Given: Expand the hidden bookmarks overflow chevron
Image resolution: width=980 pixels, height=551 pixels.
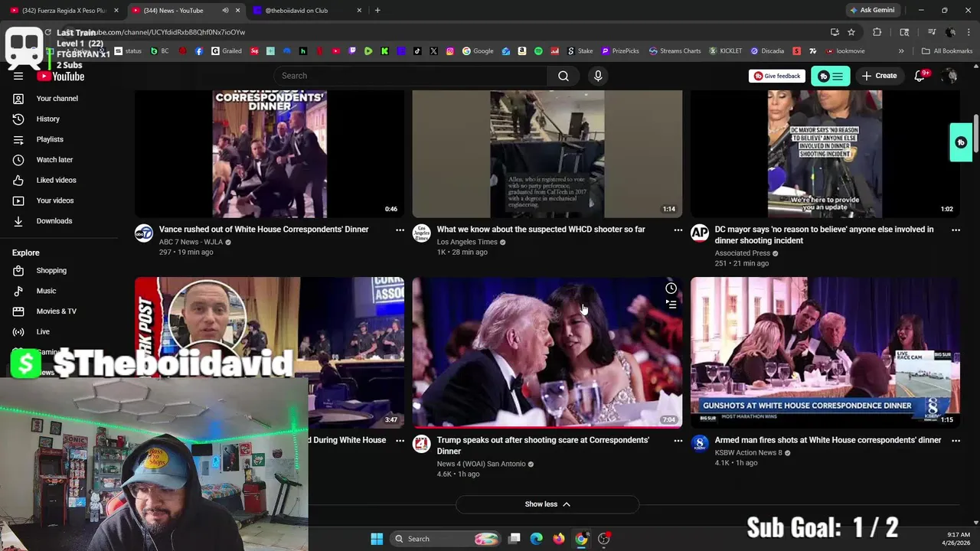Looking at the screenshot, I should pyautogui.click(x=901, y=51).
